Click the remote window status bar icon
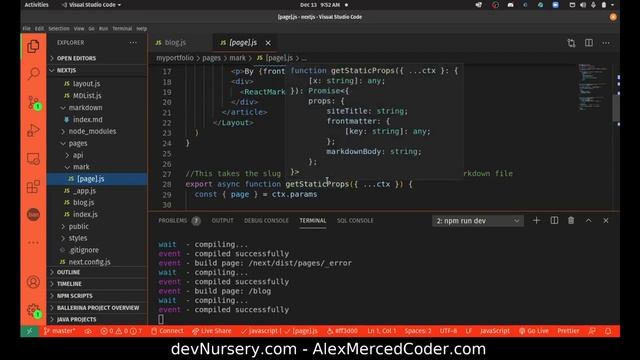Image resolution: width=640 pixels, height=360 pixels. coord(29,331)
